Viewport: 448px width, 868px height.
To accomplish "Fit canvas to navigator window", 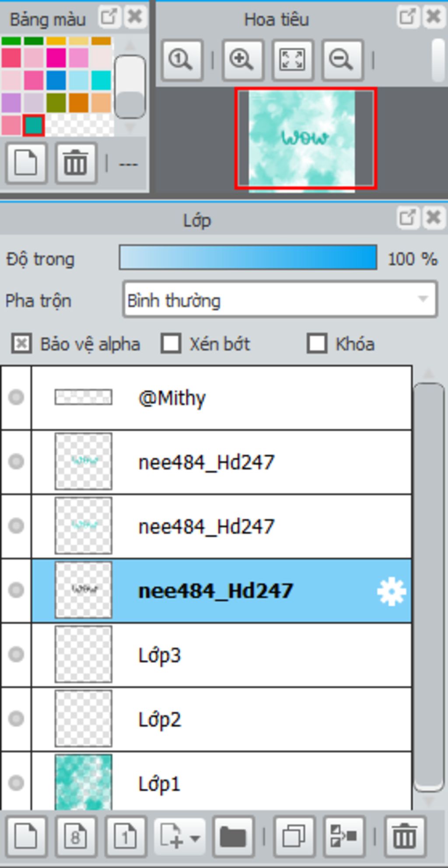I will [x=293, y=60].
